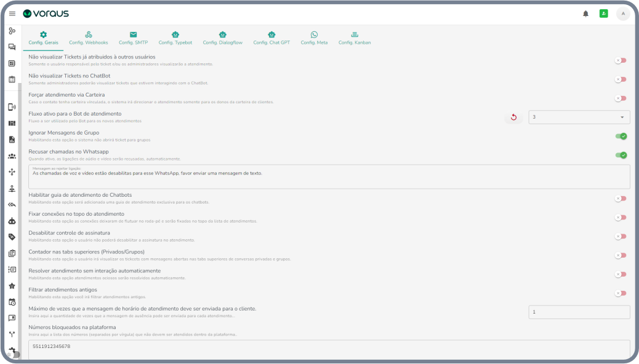Screen dimensions: 639x364
Task: Click the tag icon in sidebar
Action: click(x=12, y=237)
